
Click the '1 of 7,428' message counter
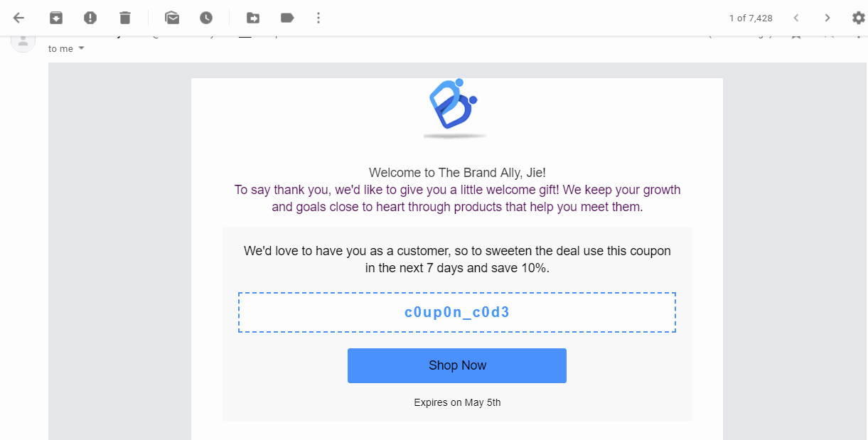751,18
